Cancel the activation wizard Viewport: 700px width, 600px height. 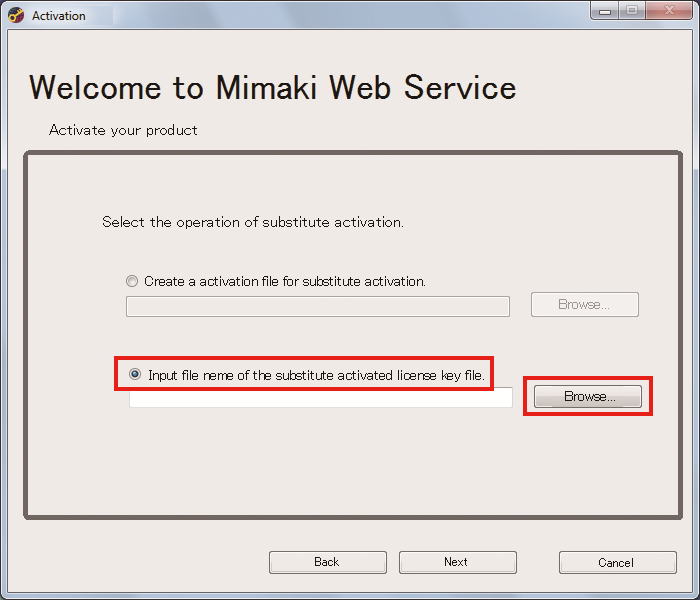617,562
